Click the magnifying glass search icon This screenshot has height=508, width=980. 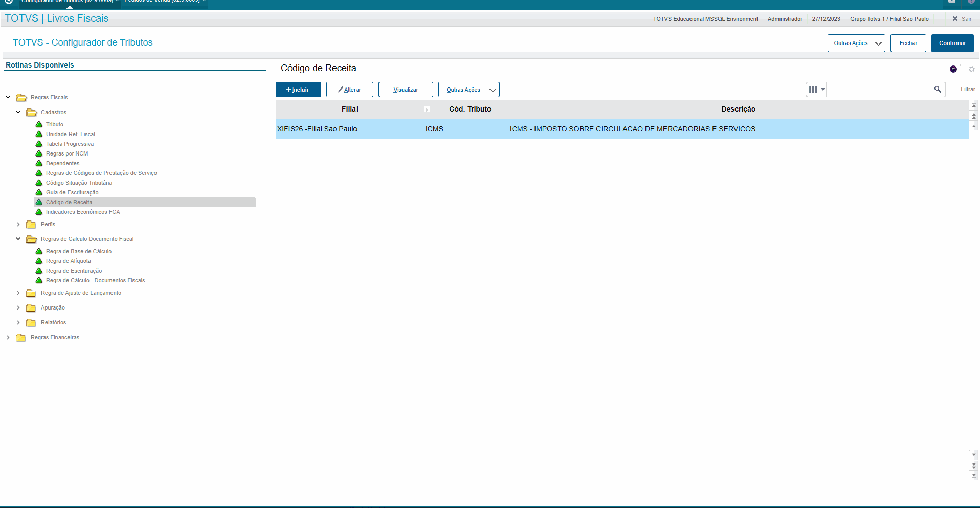(938, 89)
